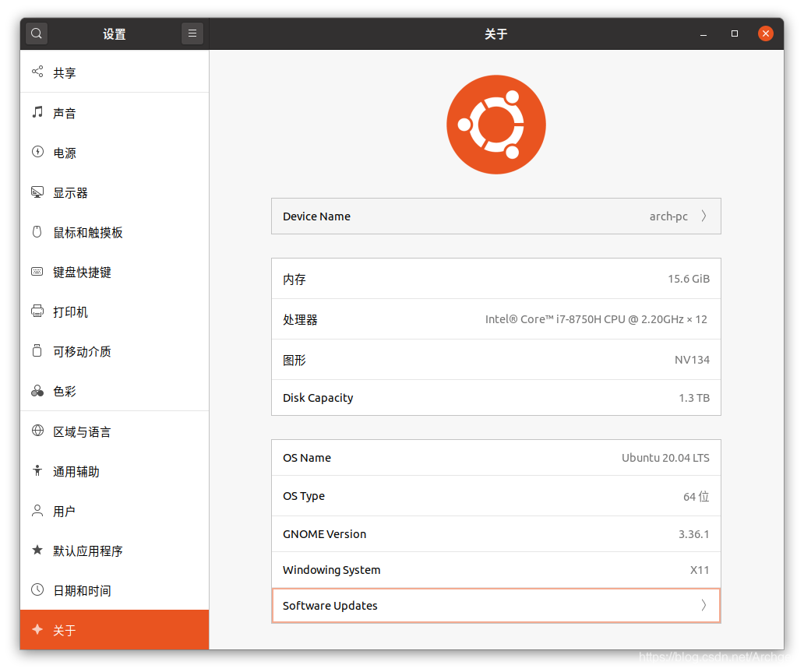
Task: Click the processor value Intel Core i7-8750H
Action: [x=596, y=319]
